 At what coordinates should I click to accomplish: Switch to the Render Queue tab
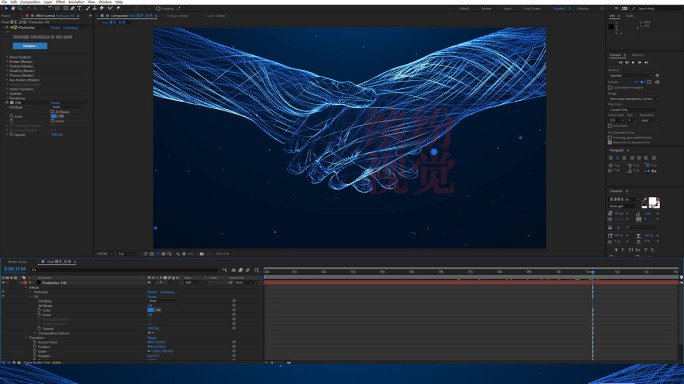click(x=17, y=262)
